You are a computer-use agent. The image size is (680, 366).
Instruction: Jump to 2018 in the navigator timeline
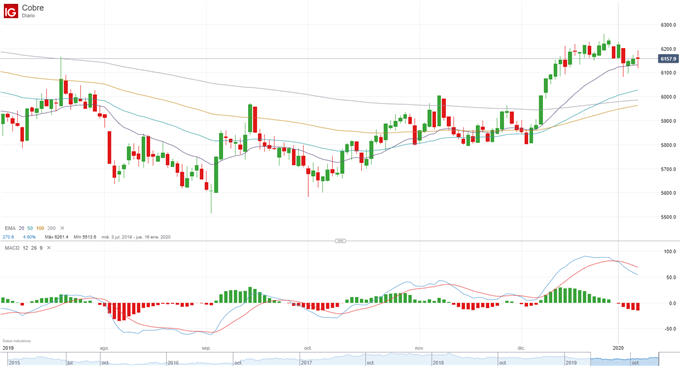pyautogui.click(x=438, y=363)
